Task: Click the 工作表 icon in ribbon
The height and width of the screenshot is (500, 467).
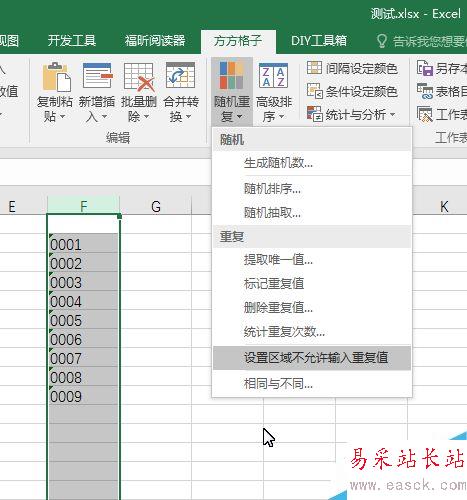Action: [425, 114]
